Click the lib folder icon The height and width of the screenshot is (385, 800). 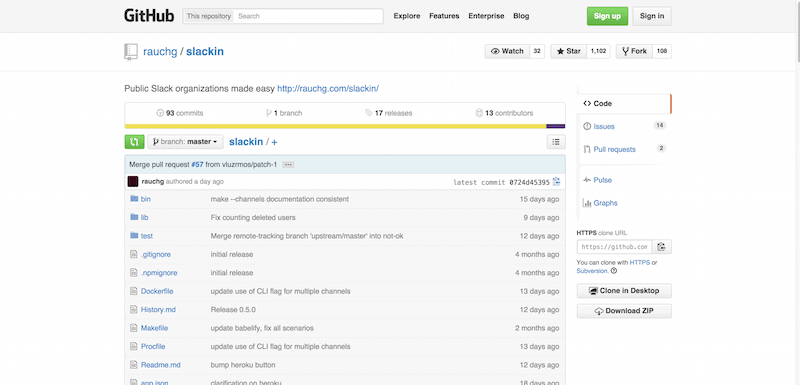click(x=134, y=217)
